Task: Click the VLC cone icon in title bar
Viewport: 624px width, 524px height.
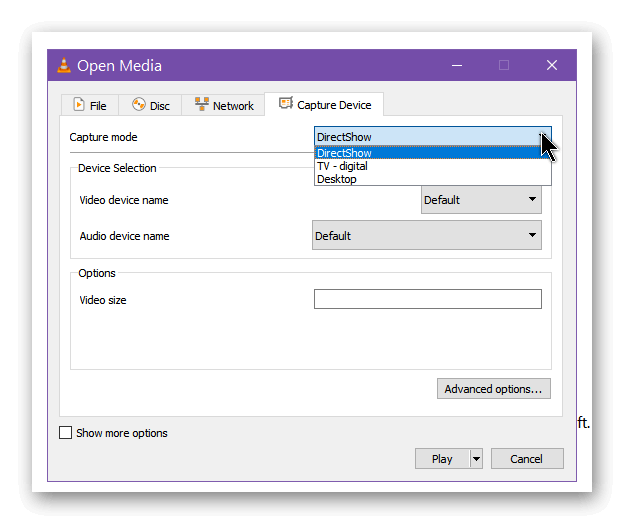Action: pyautogui.click(x=64, y=65)
